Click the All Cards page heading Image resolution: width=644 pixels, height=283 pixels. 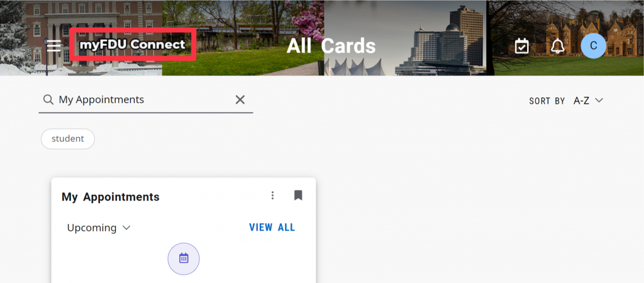331,46
